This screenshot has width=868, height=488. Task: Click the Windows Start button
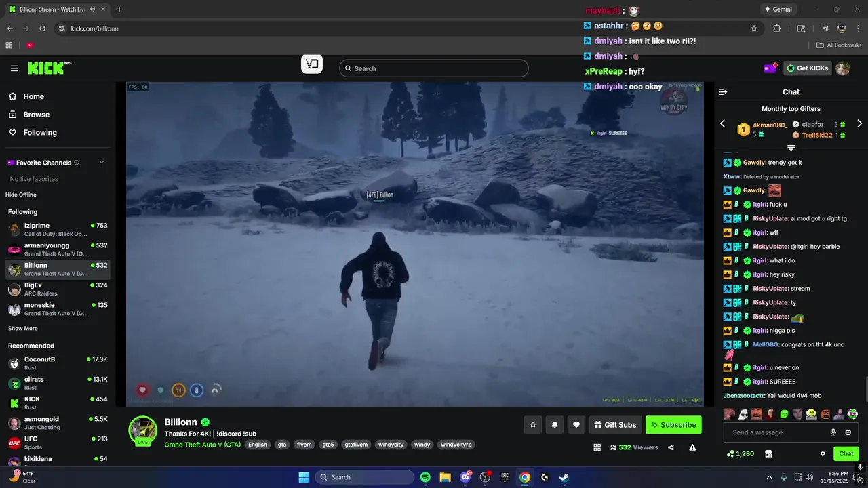click(x=304, y=477)
